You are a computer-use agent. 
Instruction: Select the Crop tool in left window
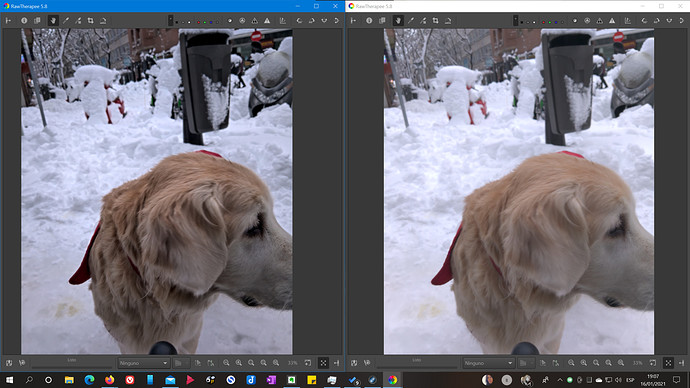pos(91,21)
